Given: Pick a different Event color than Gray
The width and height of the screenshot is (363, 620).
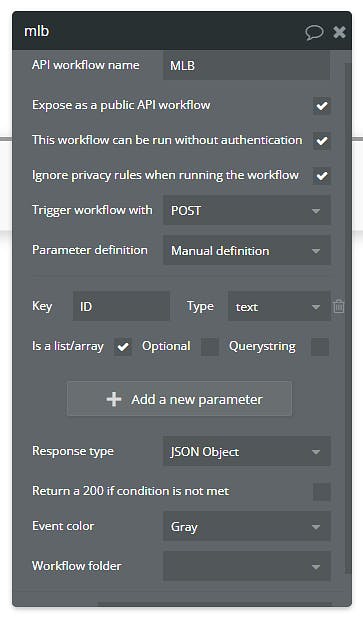Looking at the screenshot, I should [247, 526].
